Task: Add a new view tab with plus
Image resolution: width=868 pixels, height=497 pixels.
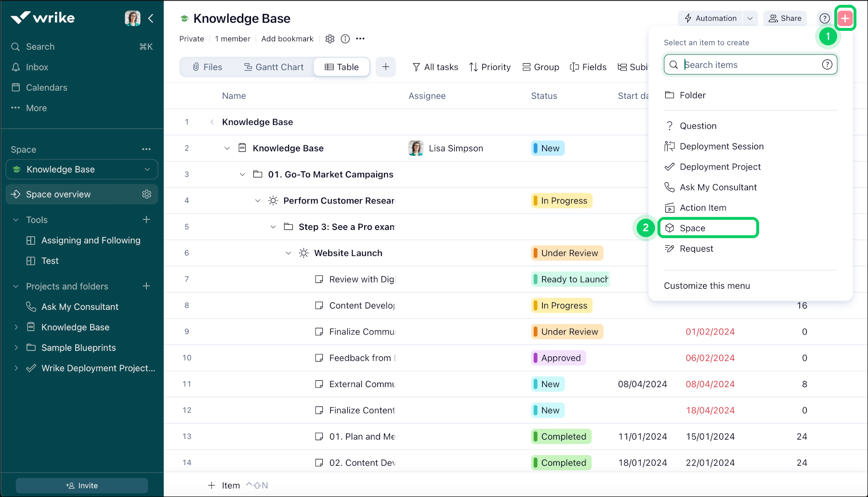Action: pyautogui.click(x=385, y=67)
